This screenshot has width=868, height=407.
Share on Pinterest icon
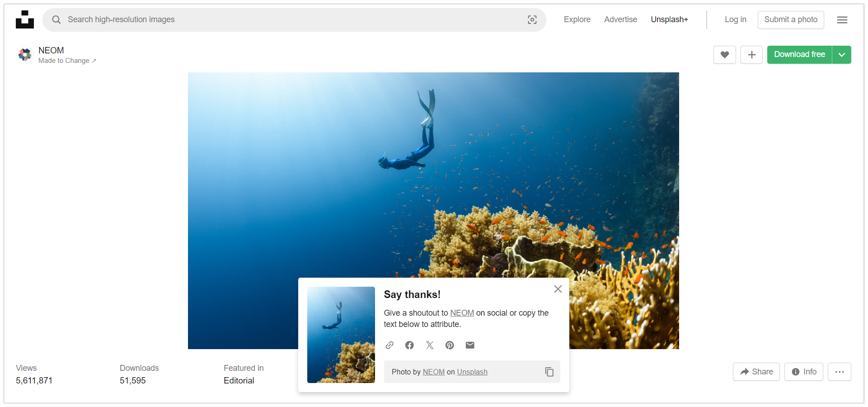450,345
